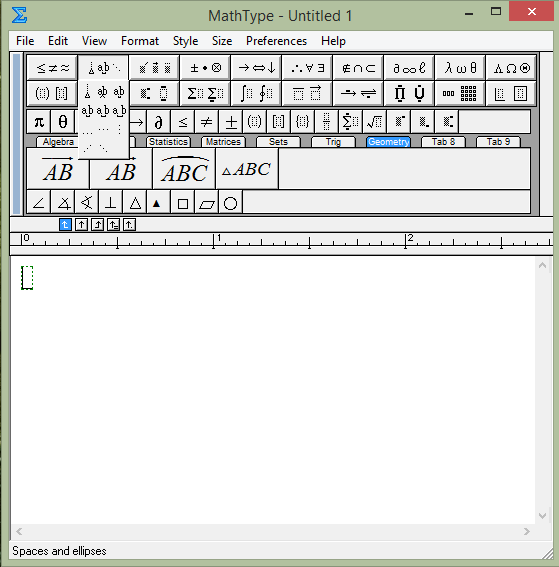Insert the angle symbol
Image resolution: width=559 pixels, height=567 pixels.
coord(39,202)
